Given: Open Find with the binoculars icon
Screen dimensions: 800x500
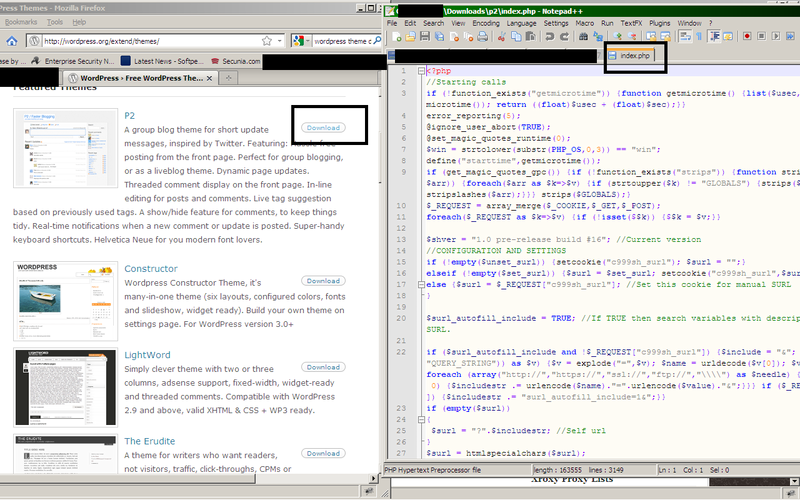Looking at the screenshot, I should click(583, 36).
